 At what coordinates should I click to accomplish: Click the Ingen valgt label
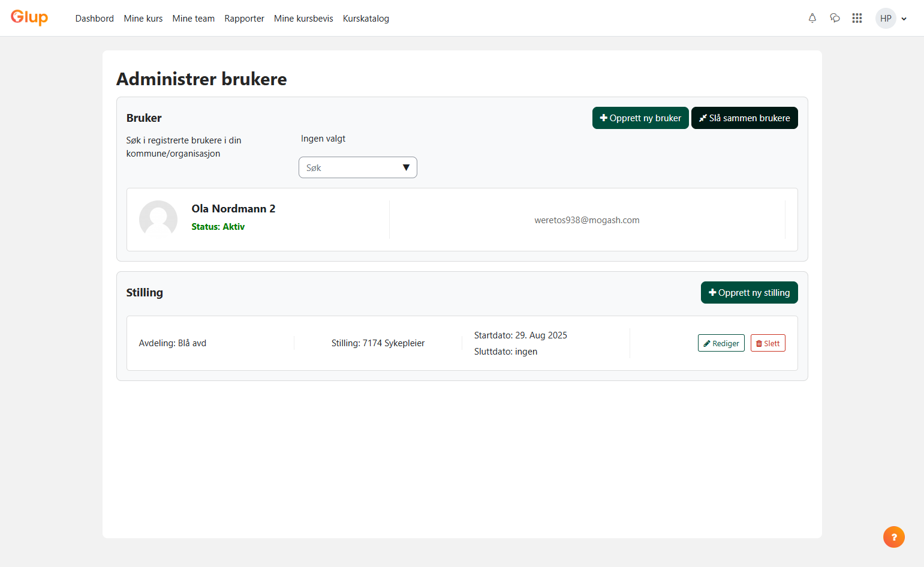[x=323, y=139]
